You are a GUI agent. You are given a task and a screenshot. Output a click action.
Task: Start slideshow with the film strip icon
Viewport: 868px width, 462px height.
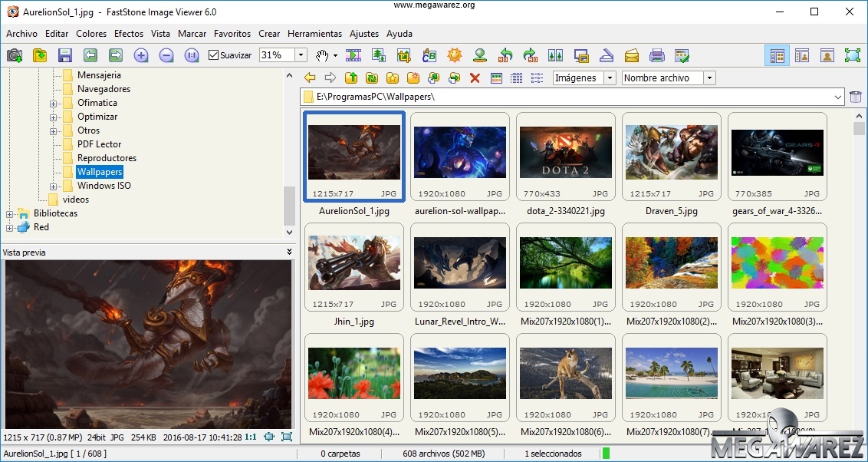(x=353, y=55)
